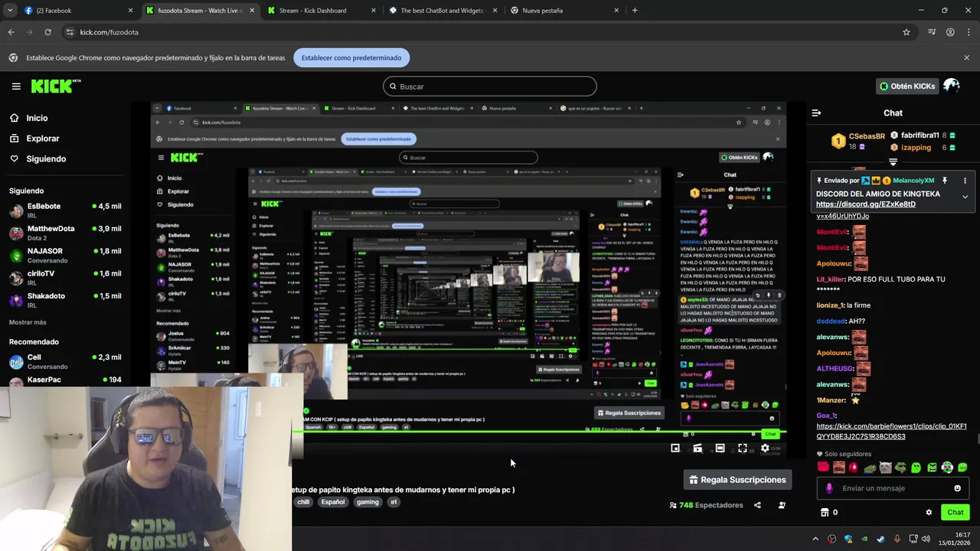
Task: Open Explorar in sidebar
Action: pos(42,139)
